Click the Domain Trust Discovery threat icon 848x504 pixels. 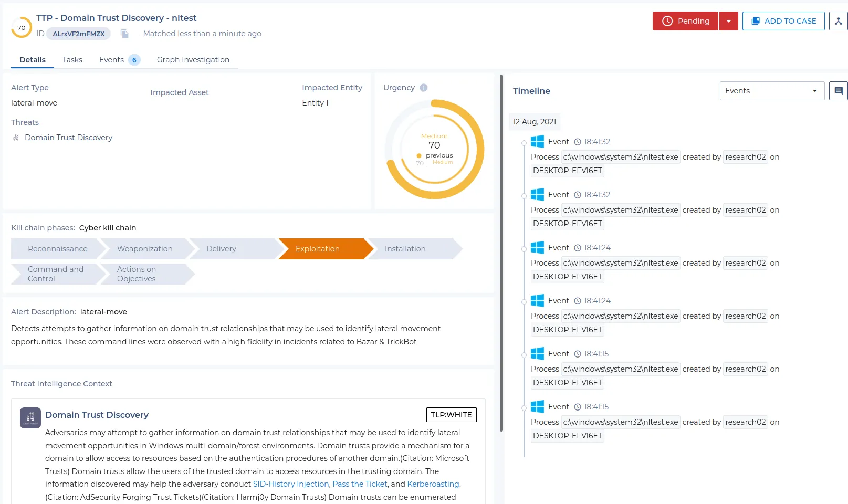(x=16, y=138)
